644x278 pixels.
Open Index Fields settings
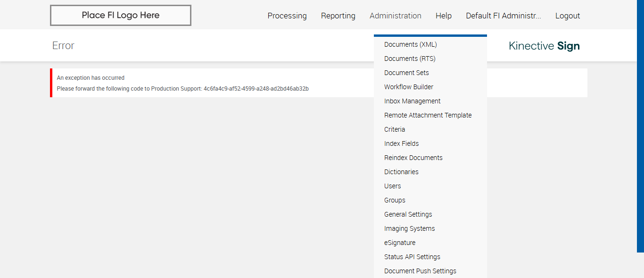(x=401, y=143)
